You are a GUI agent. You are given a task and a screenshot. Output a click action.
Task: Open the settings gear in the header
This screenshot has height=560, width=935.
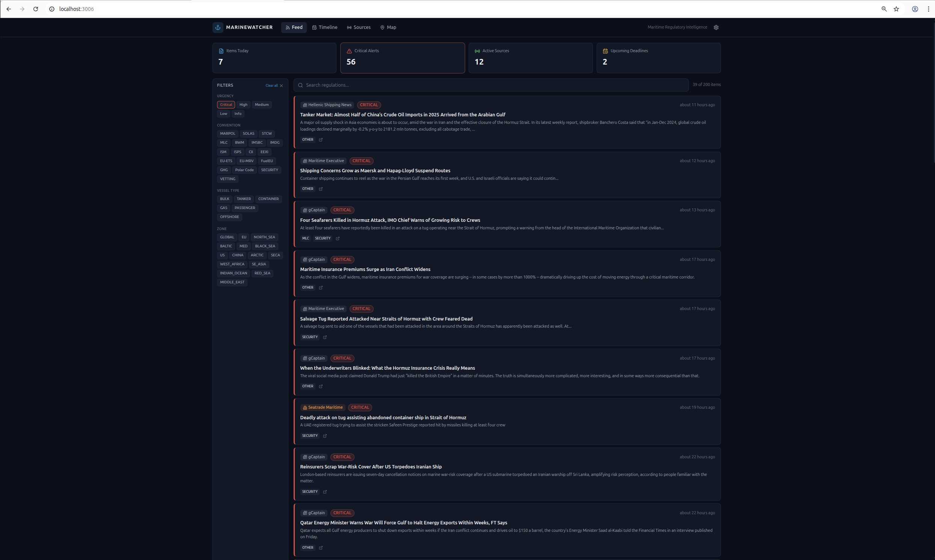(716, 27)
